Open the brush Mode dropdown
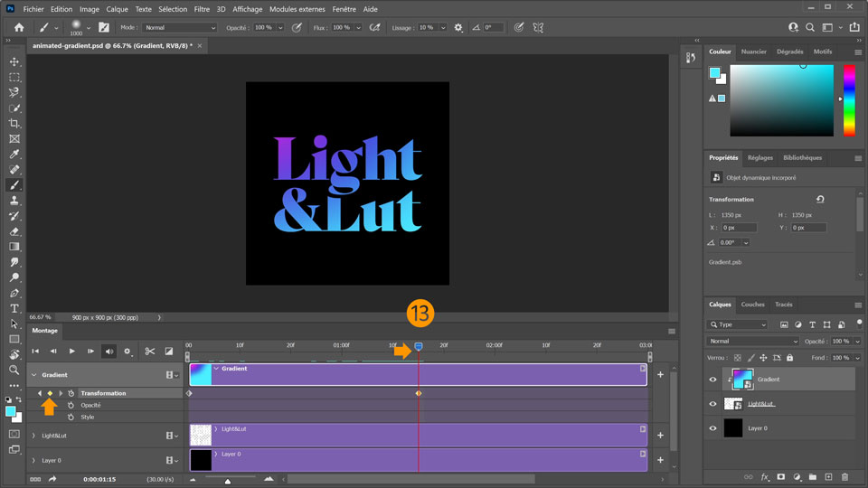This screenshot has width=868, height=488. click(180, 28)
